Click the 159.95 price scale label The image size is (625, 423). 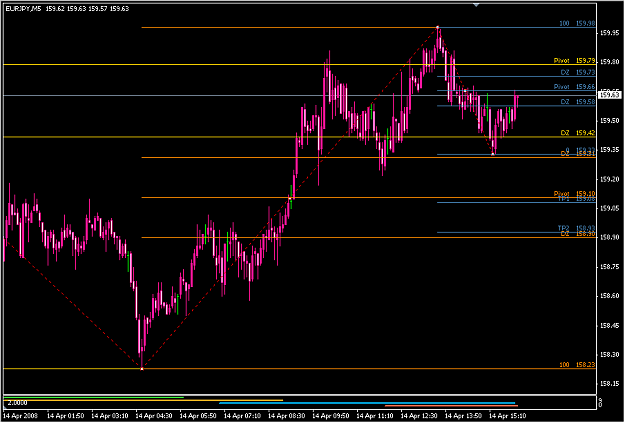(609, 33)
